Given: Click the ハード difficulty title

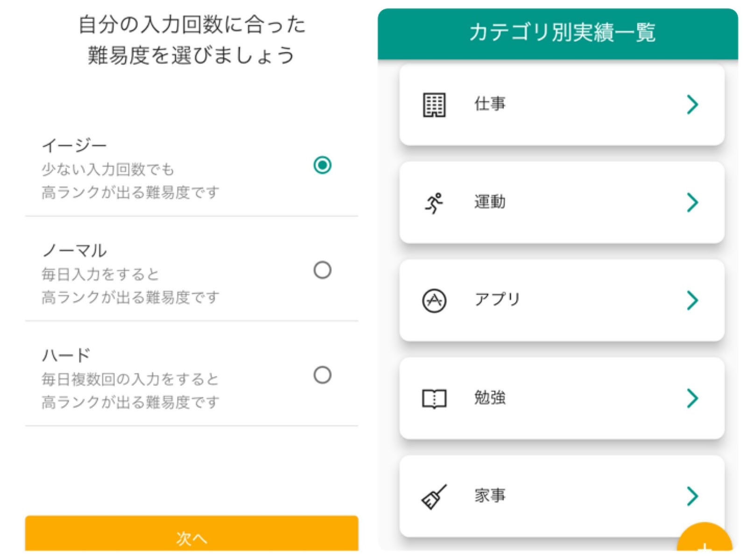Looking at the screenshot, I should (66, 356).
